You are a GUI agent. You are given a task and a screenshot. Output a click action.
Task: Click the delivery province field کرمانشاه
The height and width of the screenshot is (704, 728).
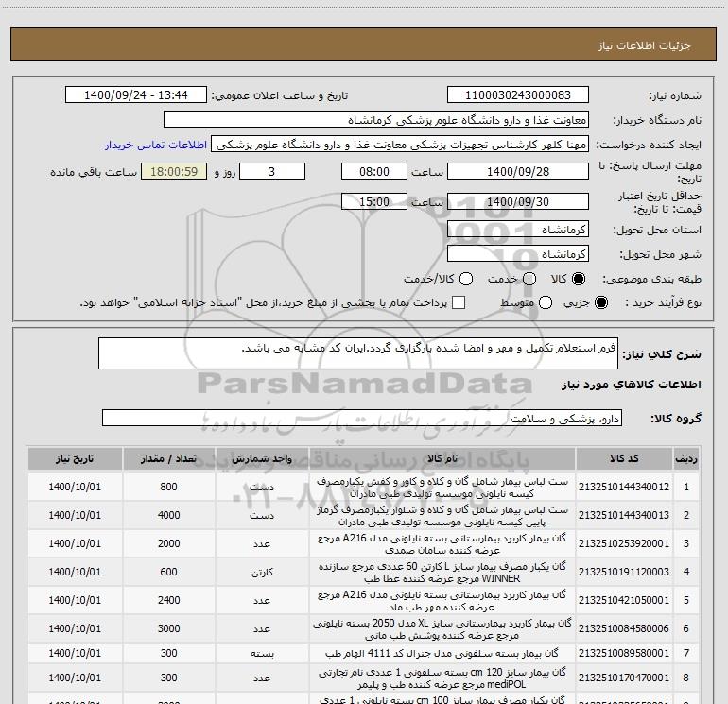518,229
